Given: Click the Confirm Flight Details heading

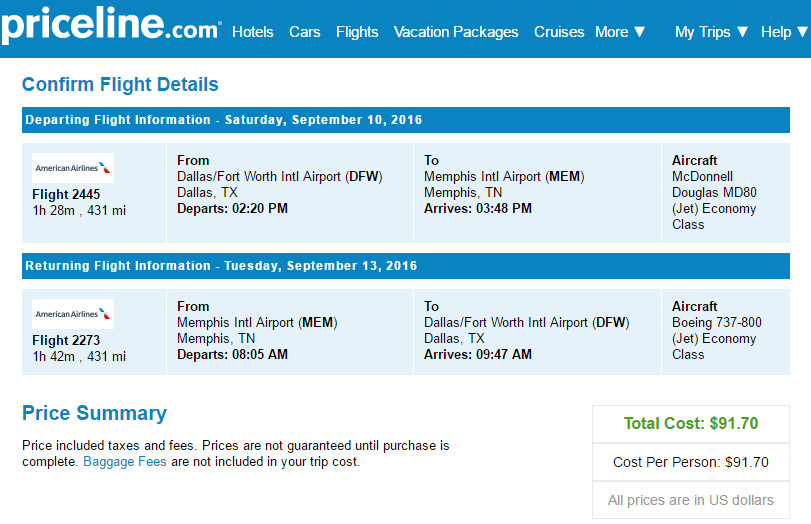Looking at the screenshot, I should click(120, 84).
